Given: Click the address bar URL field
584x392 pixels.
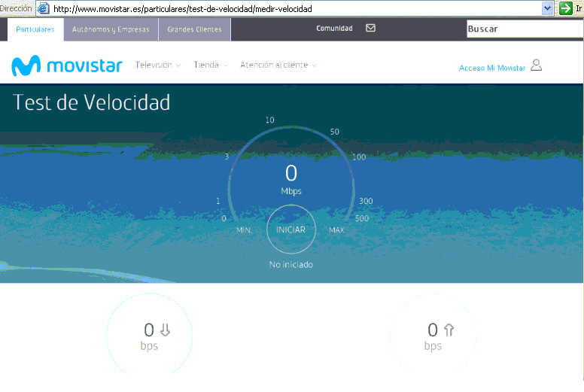Looking at the screenshot, I should click(x=296, y=8).
